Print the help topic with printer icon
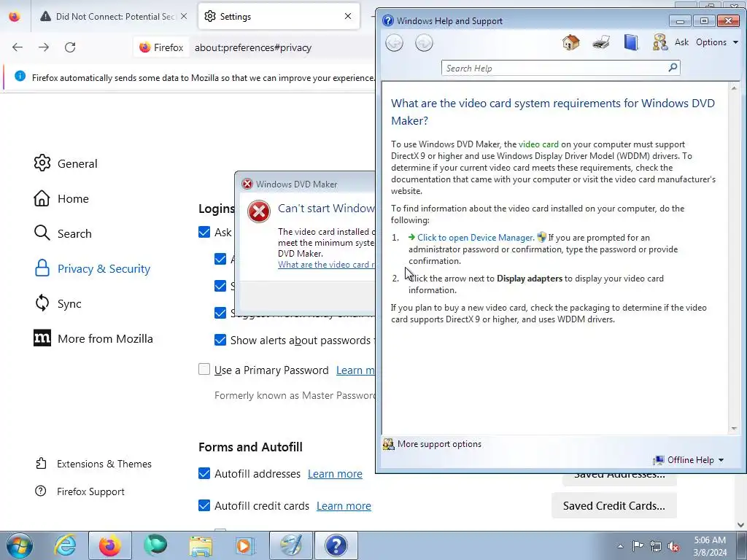Image resolution: width=747 pixels, height=560 pixels. coord(601,42)
